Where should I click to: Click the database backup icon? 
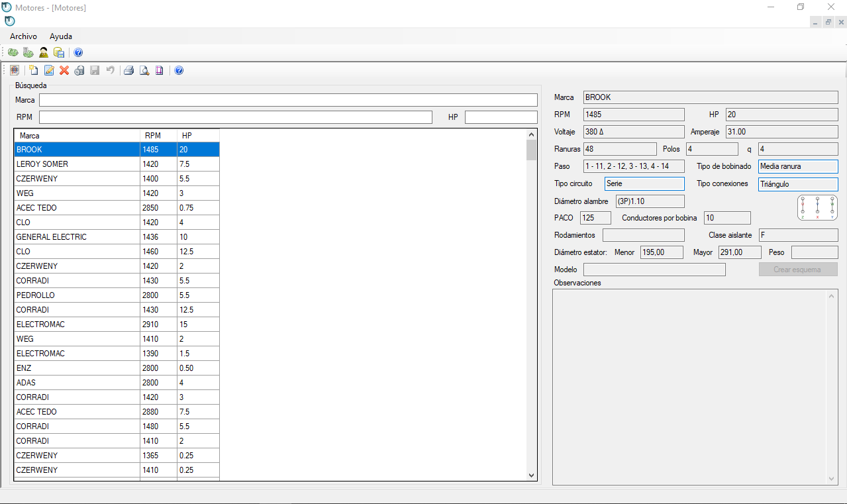tap(59, 52)
